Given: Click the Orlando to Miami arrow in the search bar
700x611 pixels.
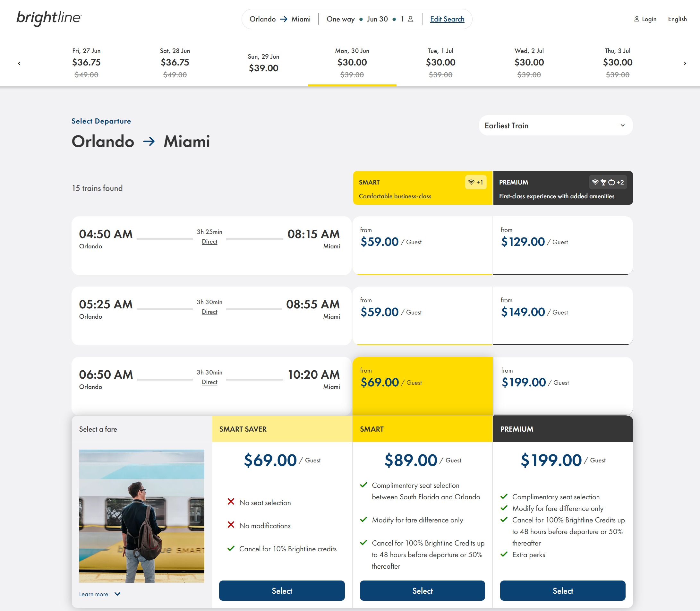Looking at the screenshot, I should click(283, 19).
